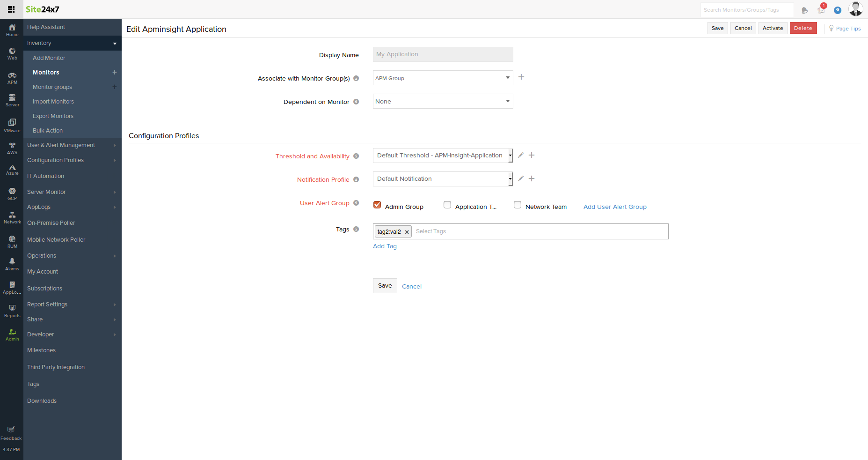Open the APM section in sidebar
The width and height of the screenshot is (868, 460).
(x=12, y=78)
